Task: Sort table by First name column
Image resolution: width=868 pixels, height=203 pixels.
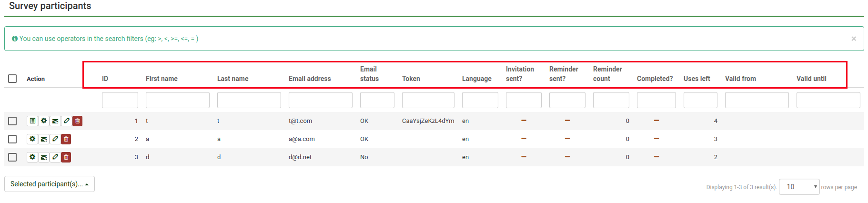Action: pos(161,79)
